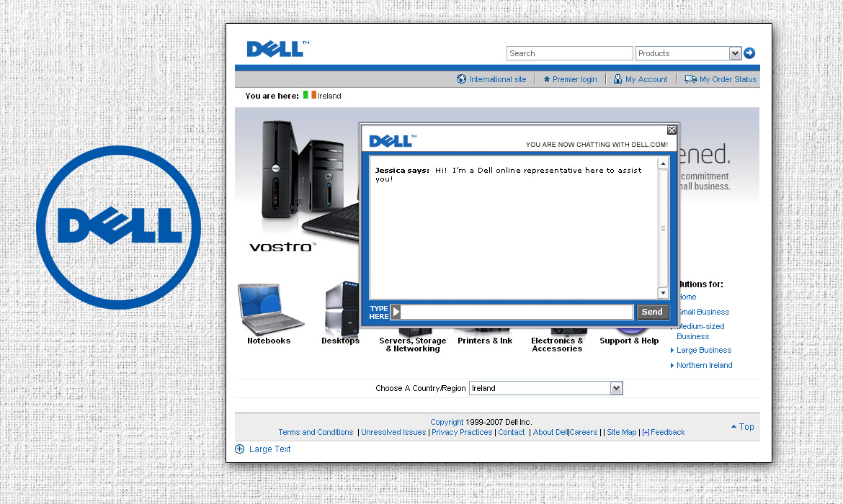This screenshot has height=504, width=843.
Task: Open the About Dell footer link
Action: click(550, 432)
